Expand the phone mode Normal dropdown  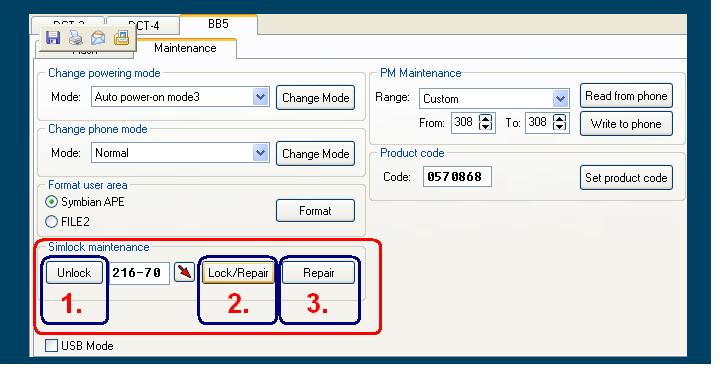point(260,153)
